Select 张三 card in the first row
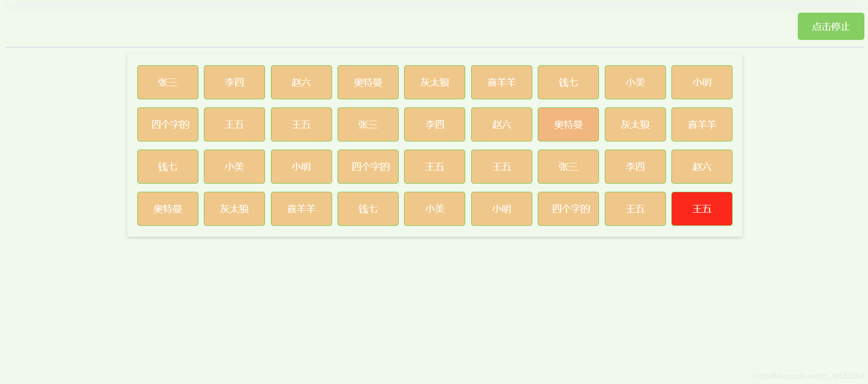 pyautogui.click(x=168, y=82)
